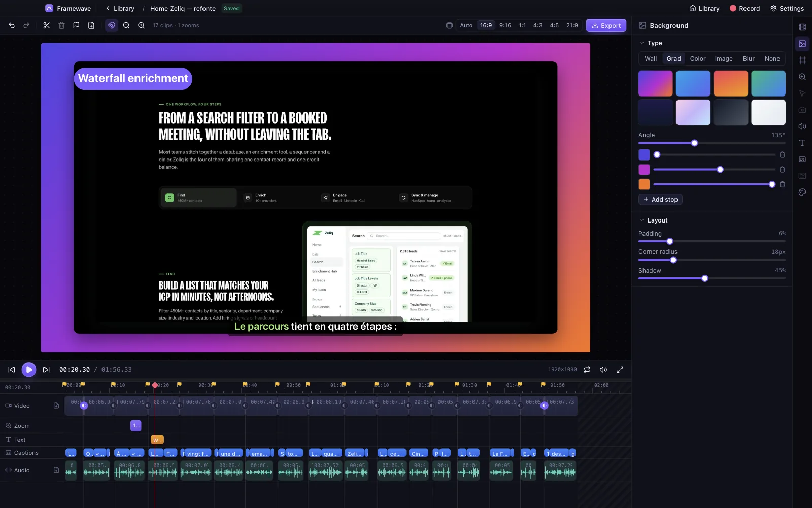Zoom in the timeline
This screenshot has height=508, width=812.
(x=142, y=25)
